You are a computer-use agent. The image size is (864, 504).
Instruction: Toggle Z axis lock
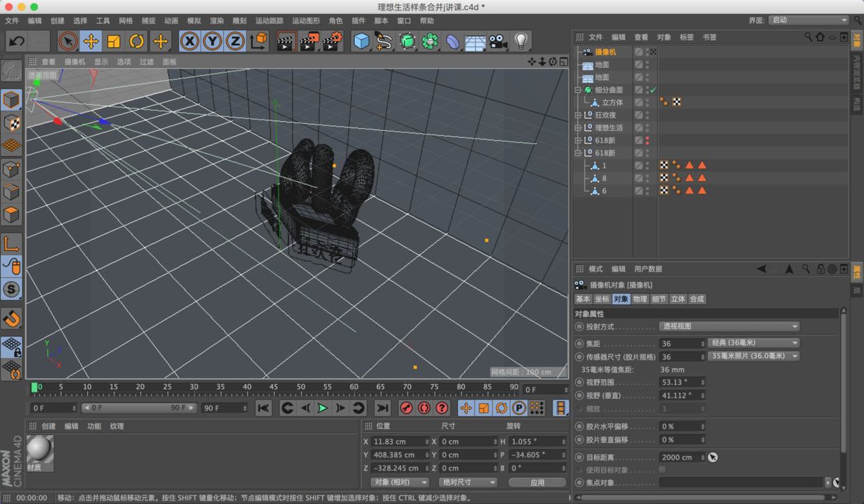pos(236,41)
